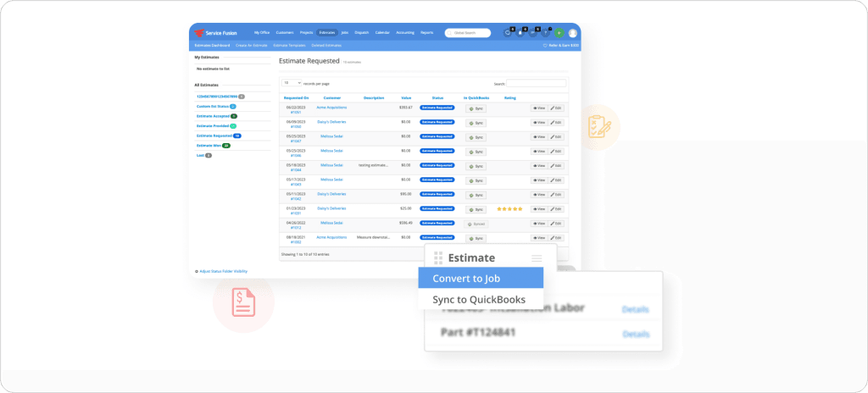Screen dimensions: 868x393
Task: Click Adjust Status Folder Visibility link
Action: pyautogui.click(x=223, y=271)
